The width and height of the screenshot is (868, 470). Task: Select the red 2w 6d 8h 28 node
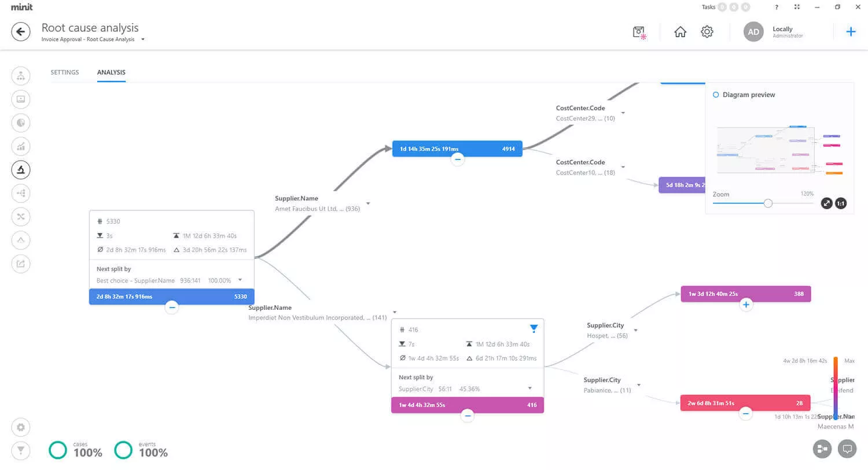(746, 403)
